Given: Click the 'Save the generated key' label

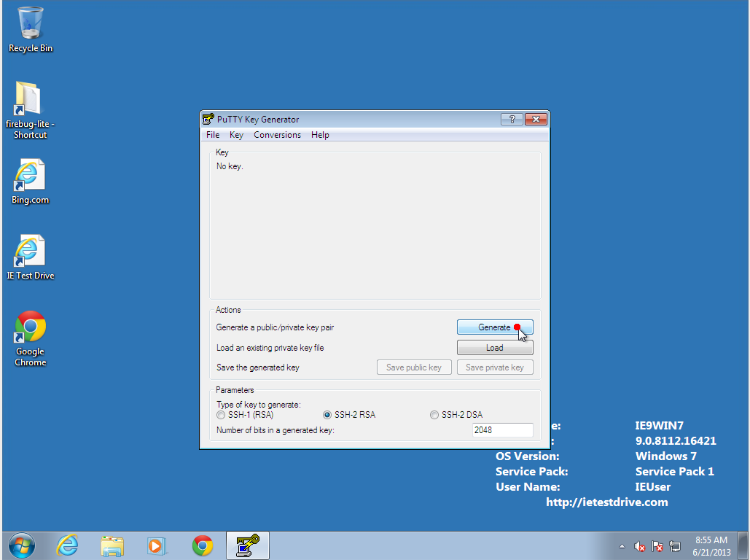Looking at the screenshot, I should coord(258,367).
